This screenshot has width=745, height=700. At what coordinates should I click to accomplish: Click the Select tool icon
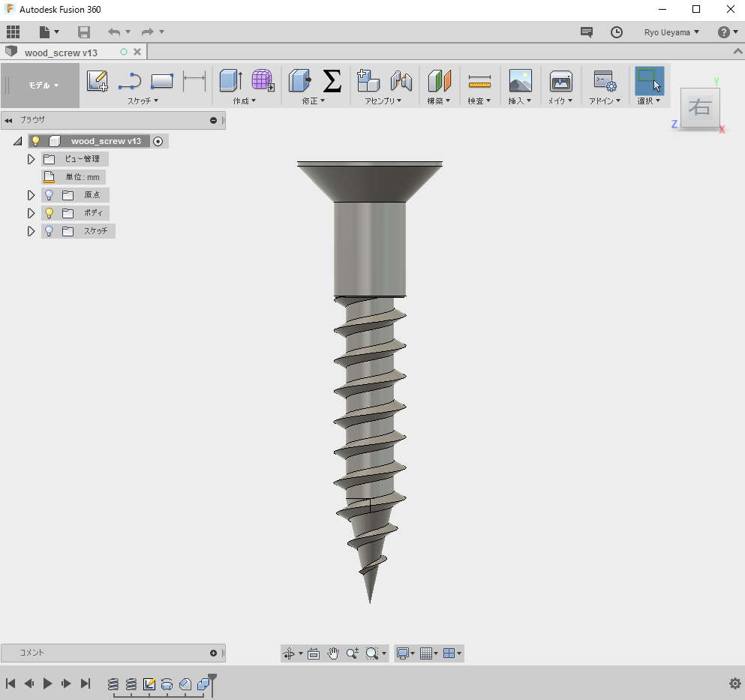click(650, 80)
